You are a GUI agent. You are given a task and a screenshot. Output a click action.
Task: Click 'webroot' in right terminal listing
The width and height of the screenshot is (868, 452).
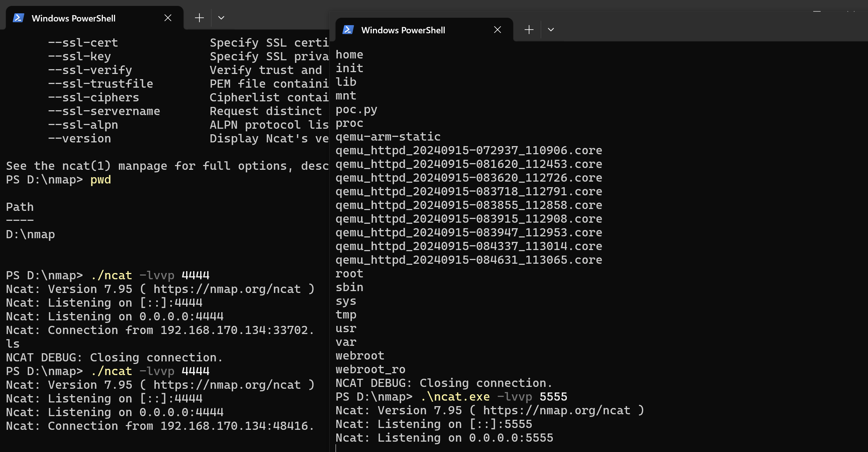[x=360, y=356]
